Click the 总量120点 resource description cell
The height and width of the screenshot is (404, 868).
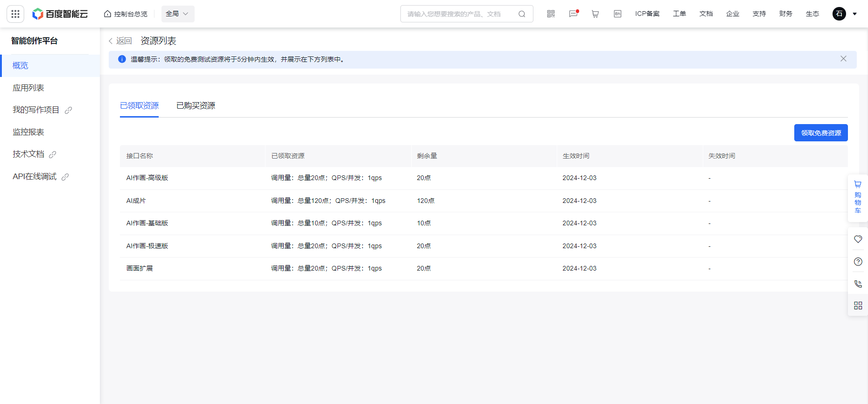point(328,201)
